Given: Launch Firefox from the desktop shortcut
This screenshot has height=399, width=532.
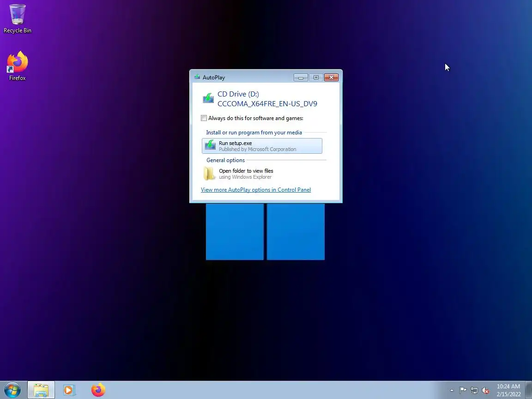Looking at the screenshot, I should coord(17,66).
